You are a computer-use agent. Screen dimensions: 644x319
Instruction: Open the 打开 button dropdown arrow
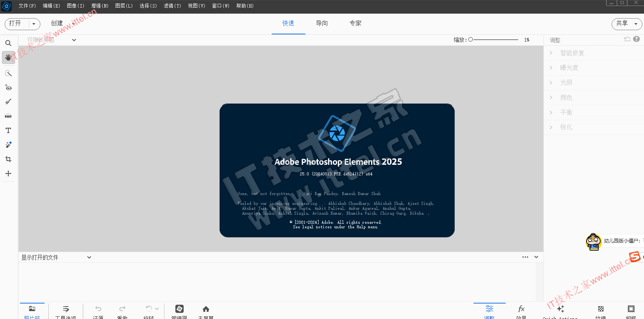[x=34, y=24]
